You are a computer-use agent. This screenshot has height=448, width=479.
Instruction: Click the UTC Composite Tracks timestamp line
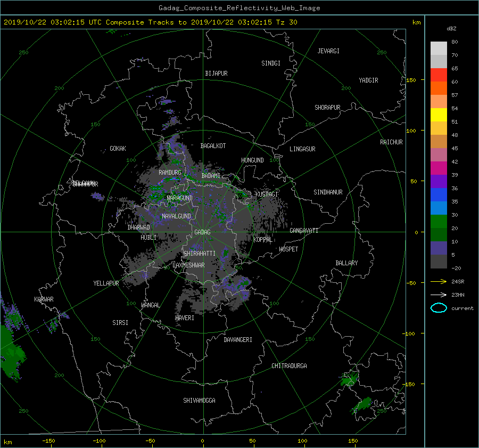coord(150,22)
